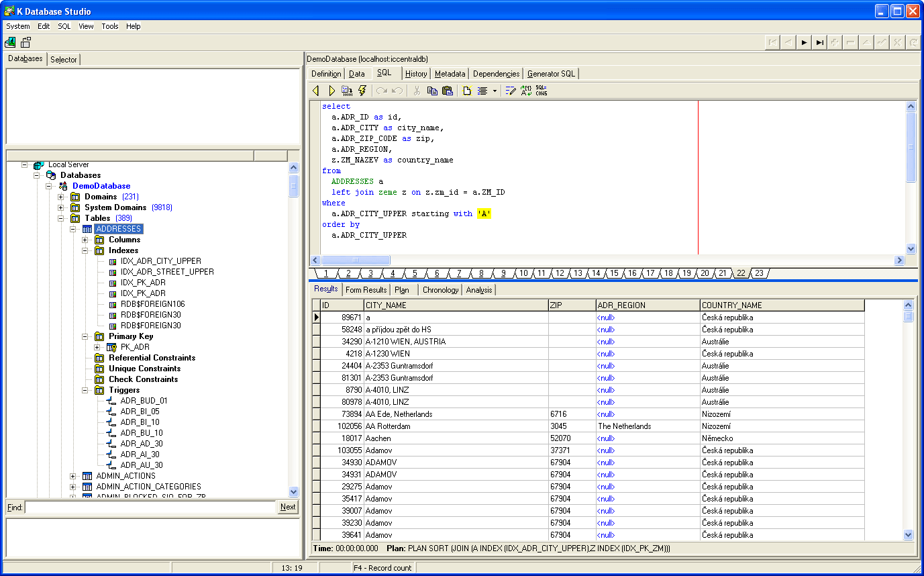Go to previous query with left yellow arrow
This screenshot has width=924, height=576.
[316, 91]
